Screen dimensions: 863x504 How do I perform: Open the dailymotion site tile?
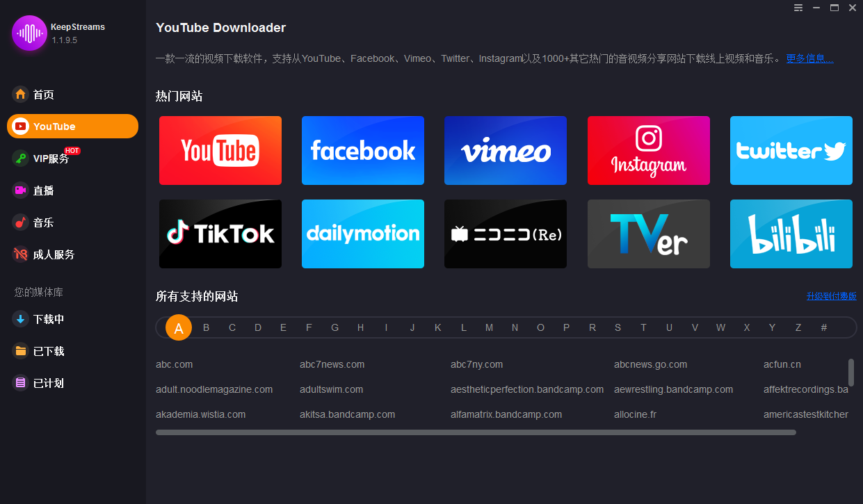click(363, 234)
